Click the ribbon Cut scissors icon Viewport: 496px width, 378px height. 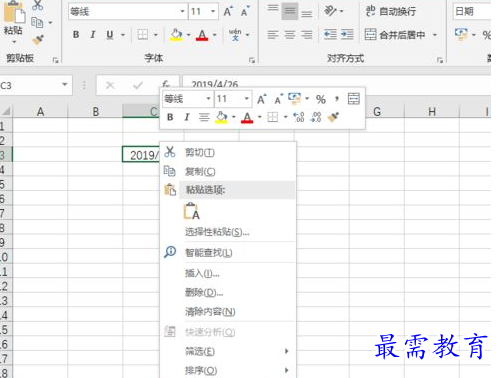pos(37,5)
